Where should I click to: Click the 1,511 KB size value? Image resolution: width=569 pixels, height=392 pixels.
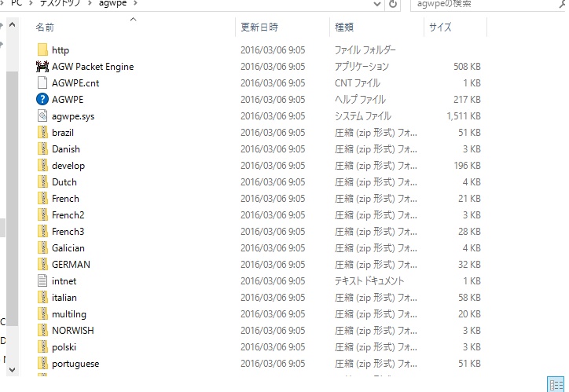[x=464, y=116]
